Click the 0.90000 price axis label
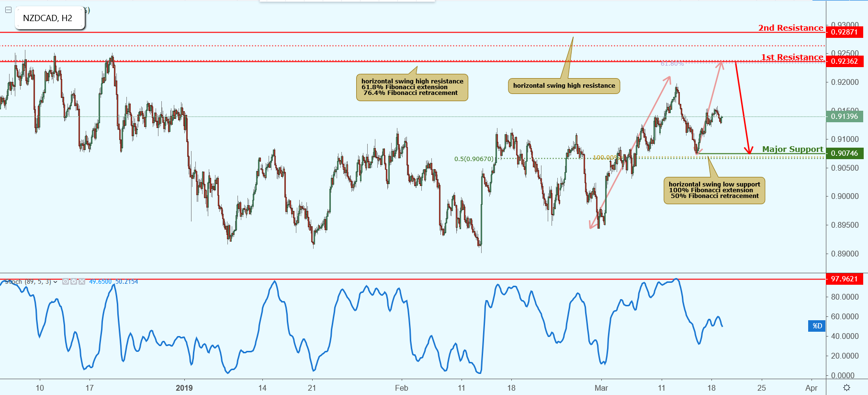The width and height of the screenshot is (868, 395). pos(845,197)
